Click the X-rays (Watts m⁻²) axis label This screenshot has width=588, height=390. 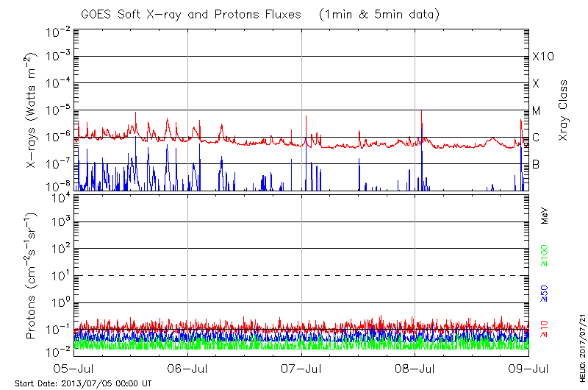[33, 110]
